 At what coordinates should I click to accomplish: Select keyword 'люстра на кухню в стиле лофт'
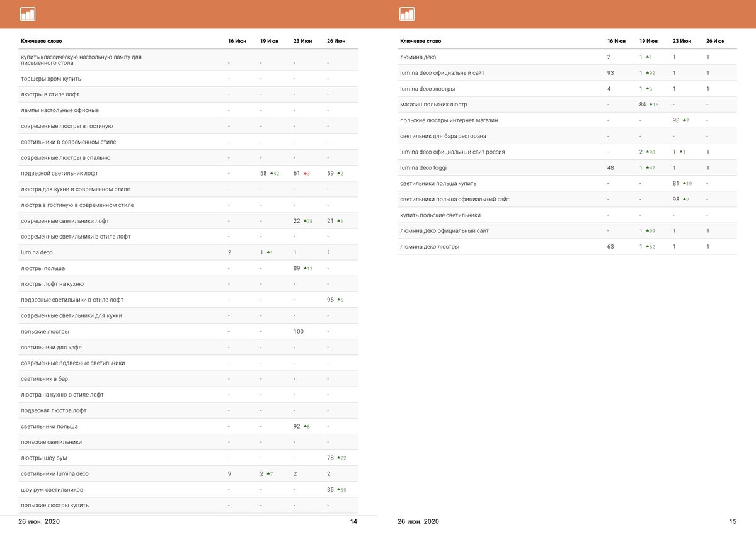coord(62,395)
